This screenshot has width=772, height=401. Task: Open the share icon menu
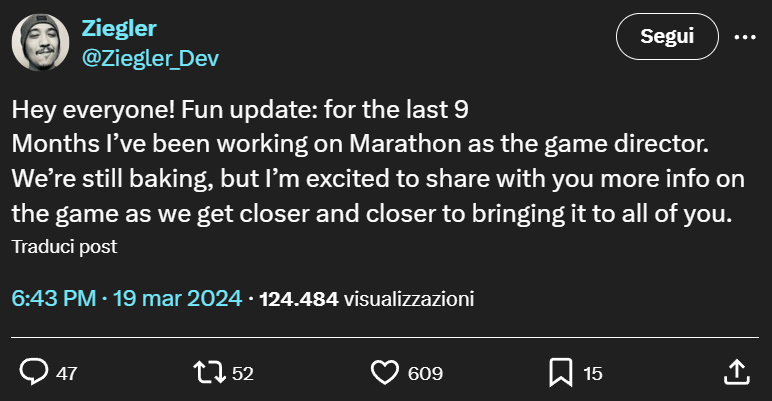click(735, 373)
